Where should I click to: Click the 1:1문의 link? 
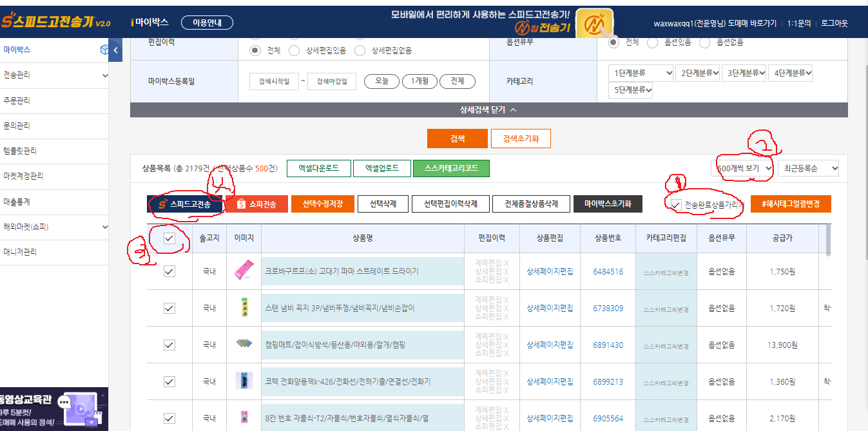[799, 23]
